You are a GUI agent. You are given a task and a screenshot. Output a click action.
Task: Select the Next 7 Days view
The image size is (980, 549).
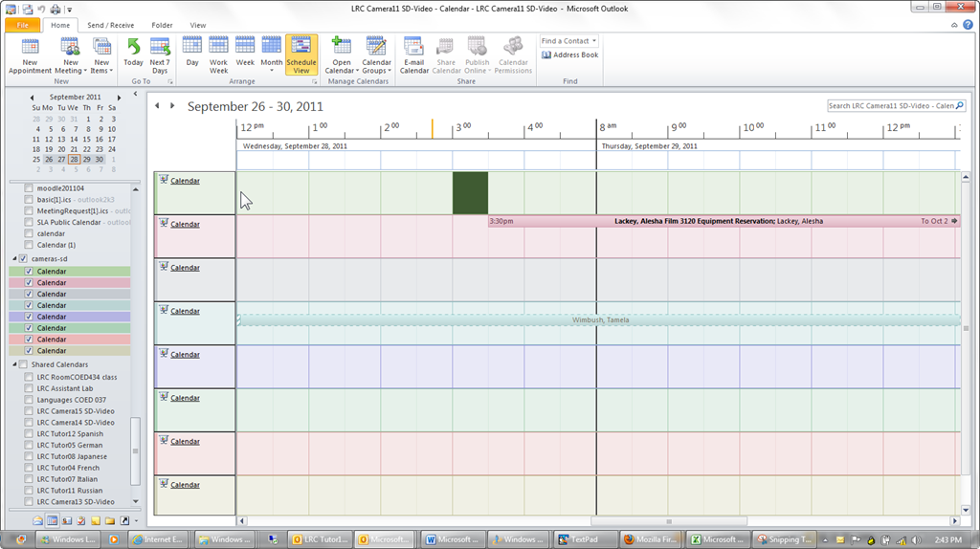coord(160,55)
